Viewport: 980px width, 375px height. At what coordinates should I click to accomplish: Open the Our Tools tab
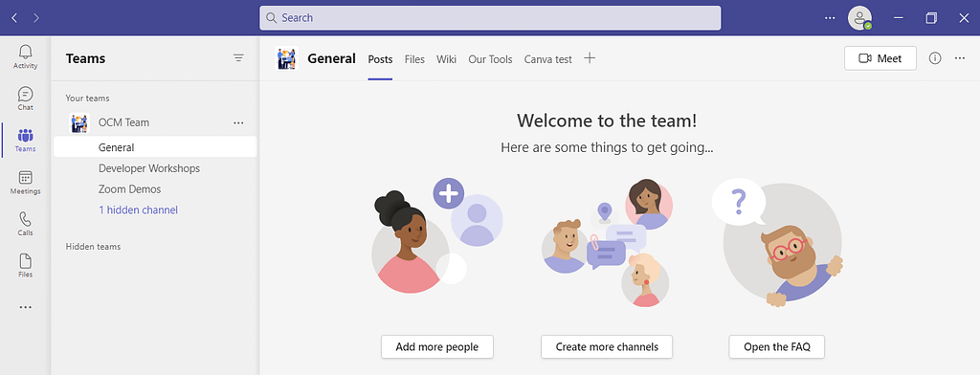pyautogui.click(x=490, y=59)
